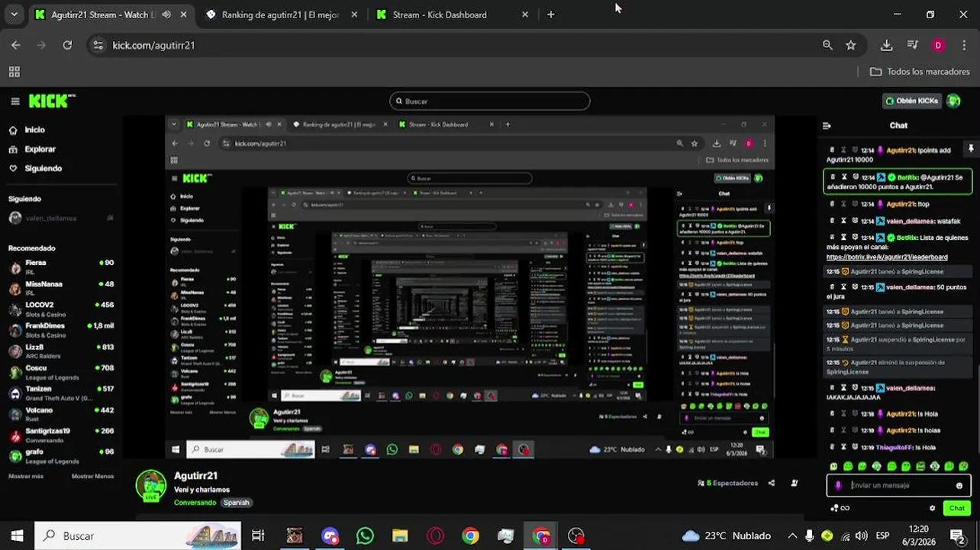
Task: Open Opera browser from the taskbar
Action: pyautogui.click(x=435, y=535)
